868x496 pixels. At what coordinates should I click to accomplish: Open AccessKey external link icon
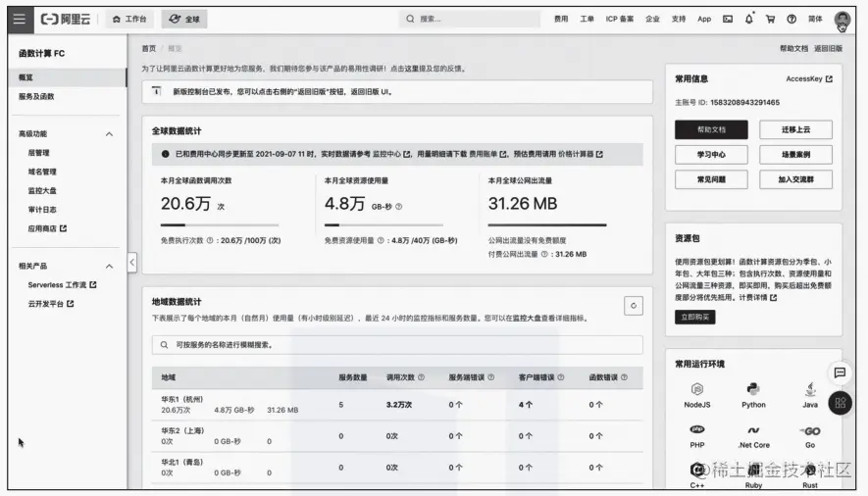(x=829, y=79)
